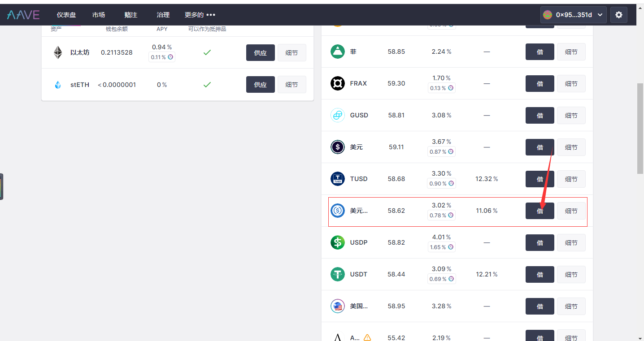The width and height of the screenshot is (644, 341).
Task: Click 供应 for 以太坊
Action: [261, 52]
